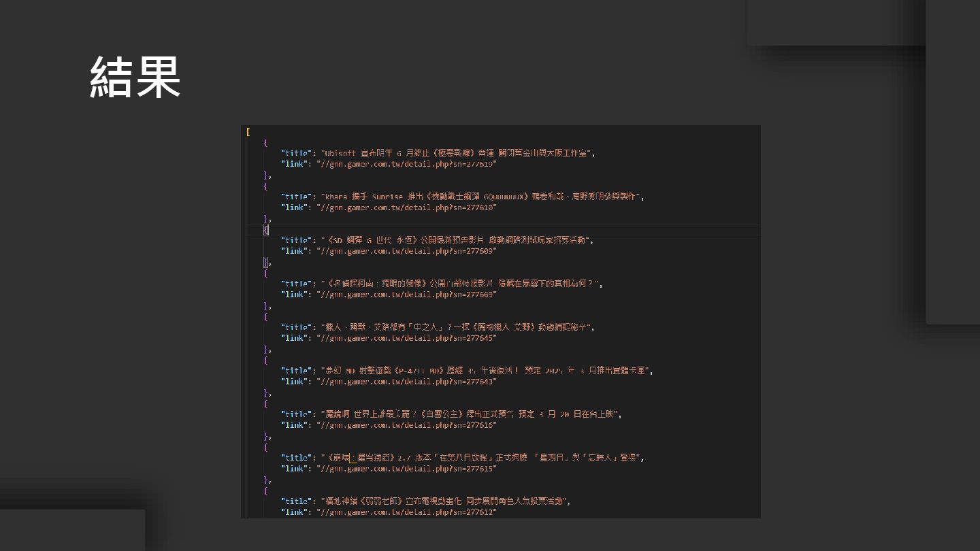Select the title line with khara and Sunrise
This screenshot has height=551, width=980.
click(463, 197)
